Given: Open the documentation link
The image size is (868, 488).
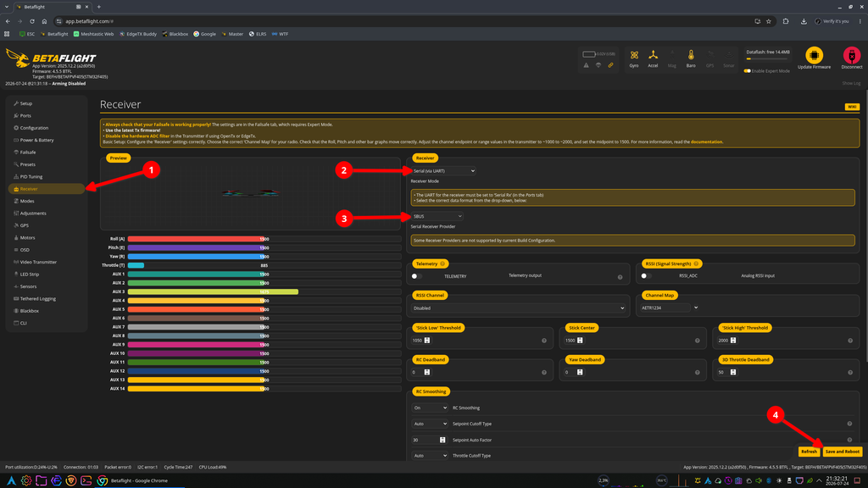Looking at the screenshot, I should coord(706,141).
